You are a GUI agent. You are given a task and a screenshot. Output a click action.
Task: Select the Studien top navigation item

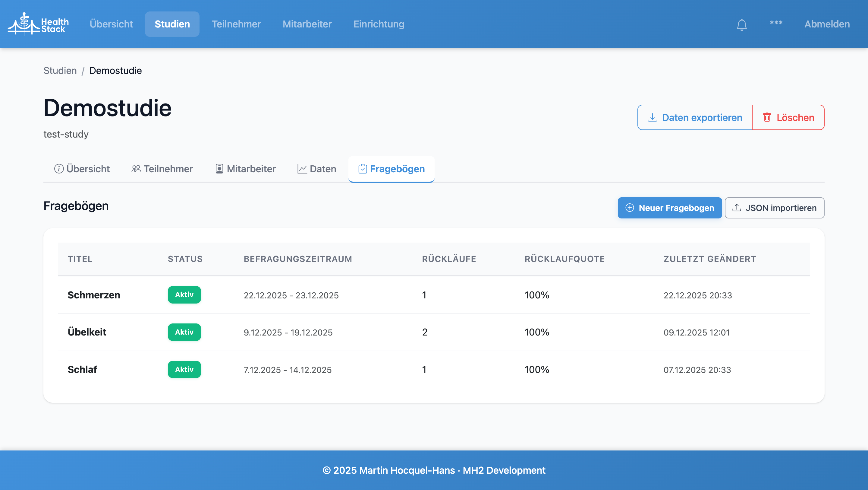click(172, 24)
